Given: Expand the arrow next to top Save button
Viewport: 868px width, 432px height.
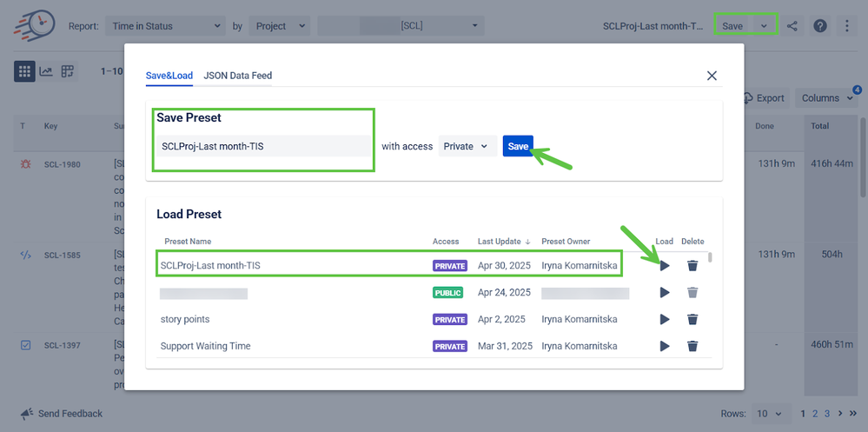Looking at the screenshot, I should coord(765,26).
